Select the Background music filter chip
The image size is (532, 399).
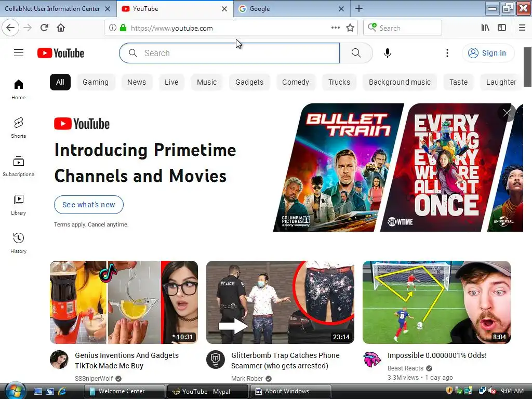point(400,82)
